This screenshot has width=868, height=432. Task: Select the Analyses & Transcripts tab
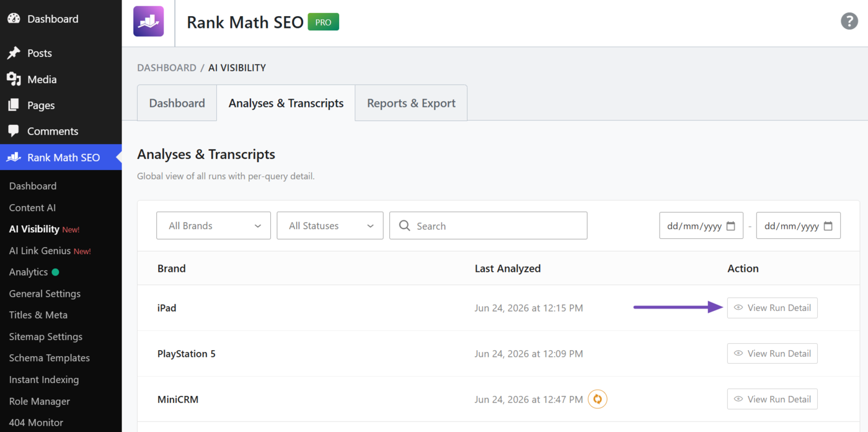286,103
